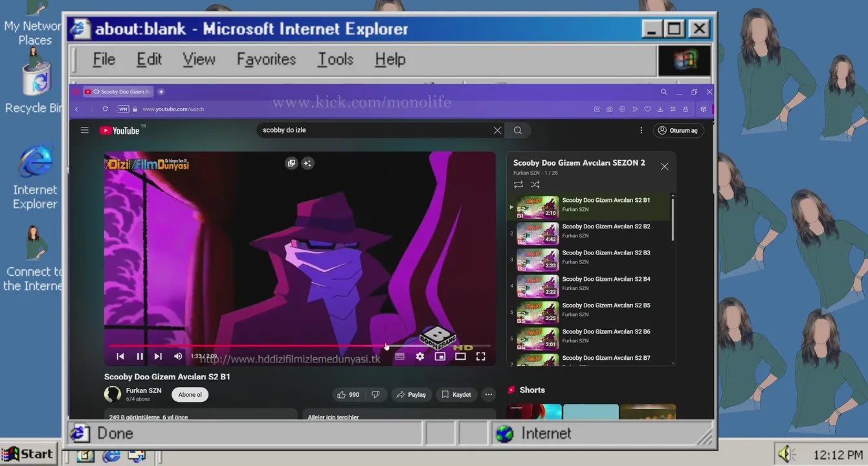This screenshot has width=868, height=466.
Task: Open browser downloads arrow icon
Action: point(660,109)
